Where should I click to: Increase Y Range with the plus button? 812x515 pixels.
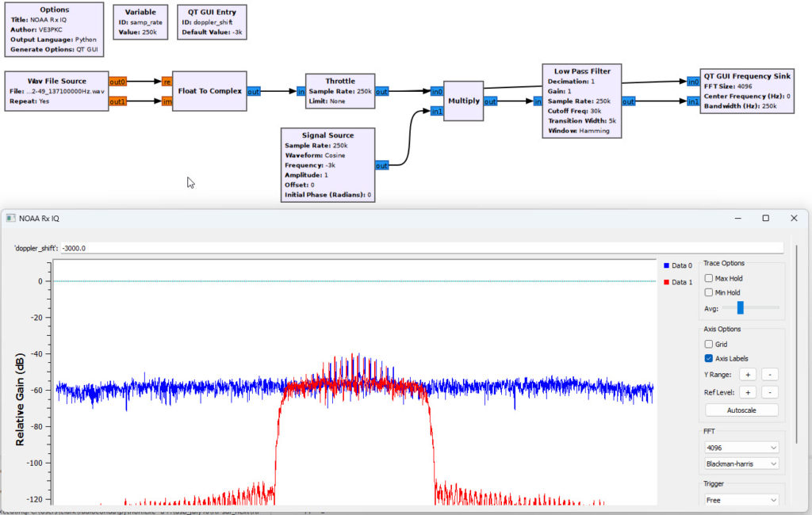(747, 374)
